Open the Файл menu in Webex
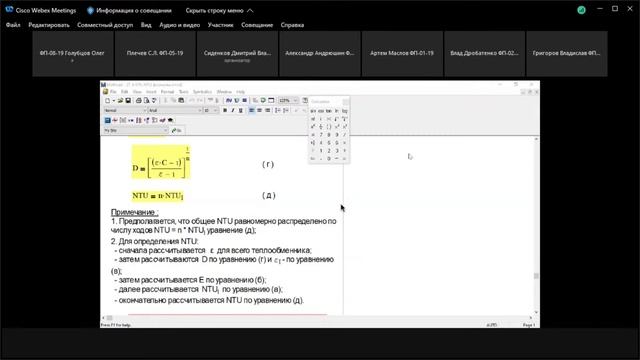Viewport: 640px width, 360px height. click(13, 25)
